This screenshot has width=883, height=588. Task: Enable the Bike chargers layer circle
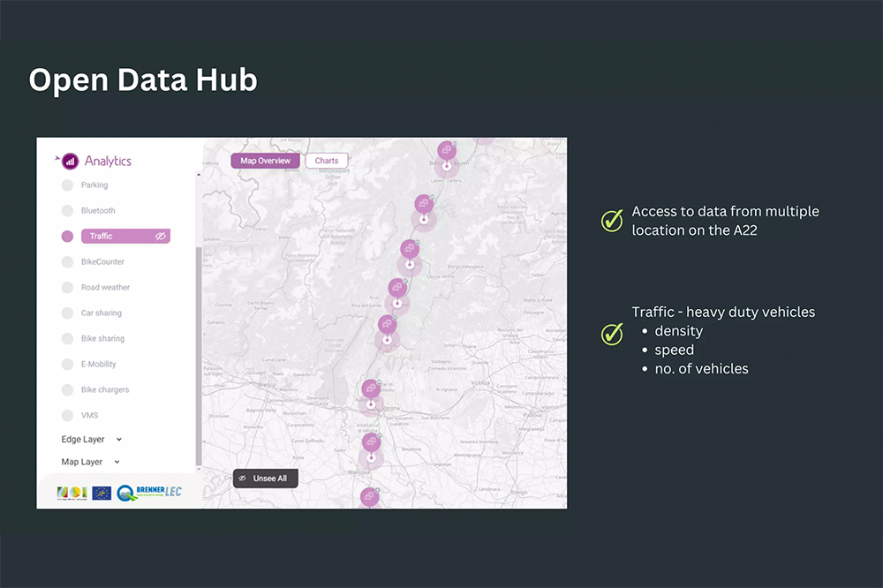click(68, 389)
